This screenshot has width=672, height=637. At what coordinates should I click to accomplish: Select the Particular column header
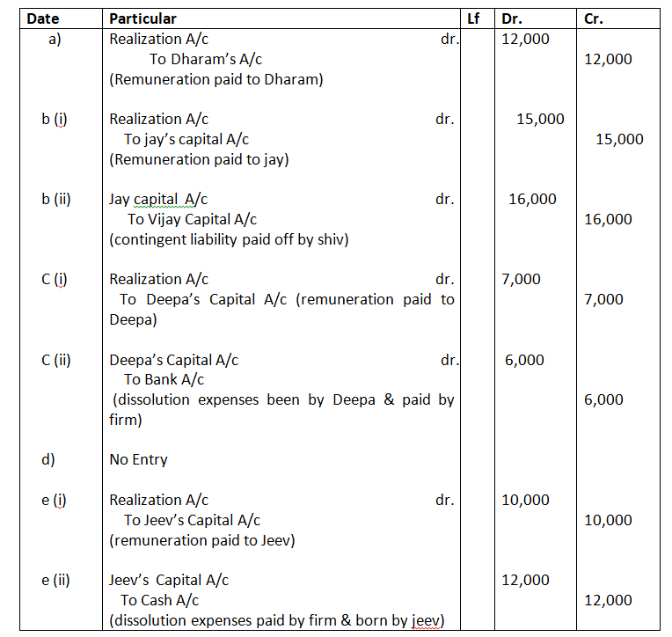142,18
